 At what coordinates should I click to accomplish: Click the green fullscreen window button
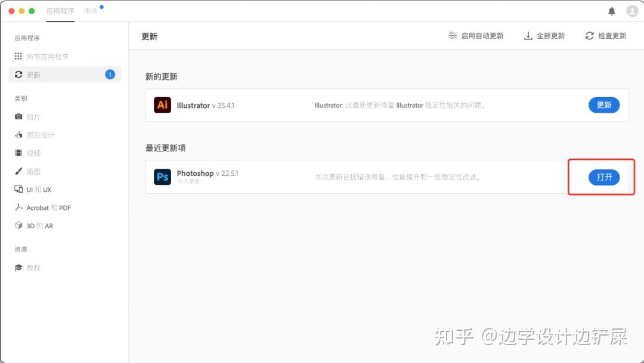point(32,11)
